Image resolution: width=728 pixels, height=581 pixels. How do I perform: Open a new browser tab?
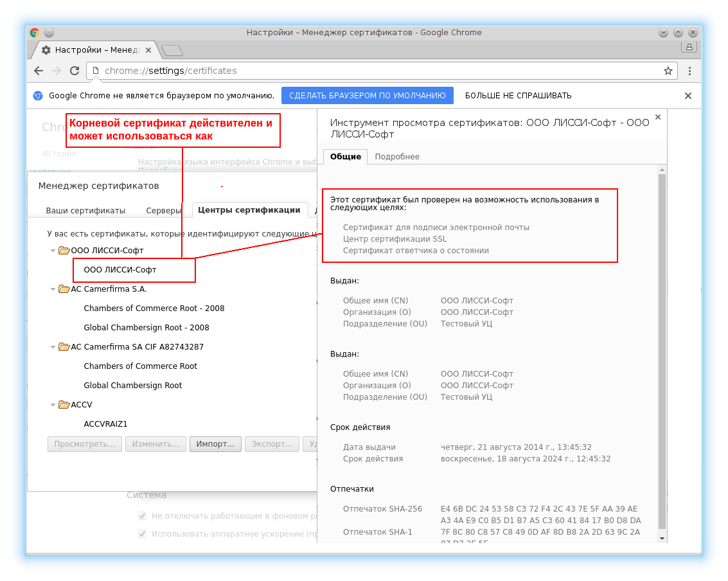172,50
